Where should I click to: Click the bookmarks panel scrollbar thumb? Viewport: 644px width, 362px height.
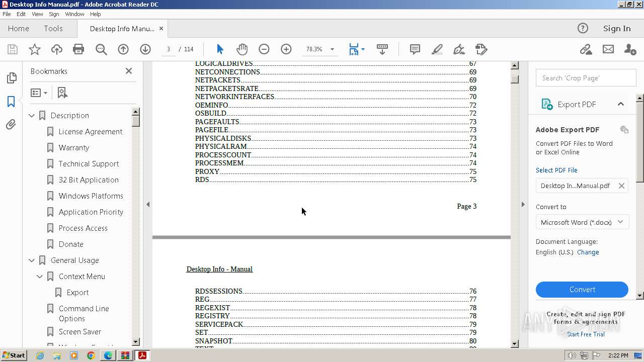(136, 121)
